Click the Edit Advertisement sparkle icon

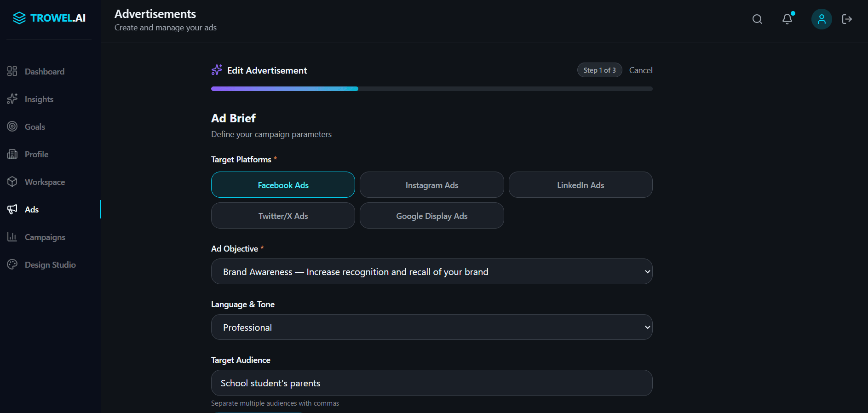217,70
